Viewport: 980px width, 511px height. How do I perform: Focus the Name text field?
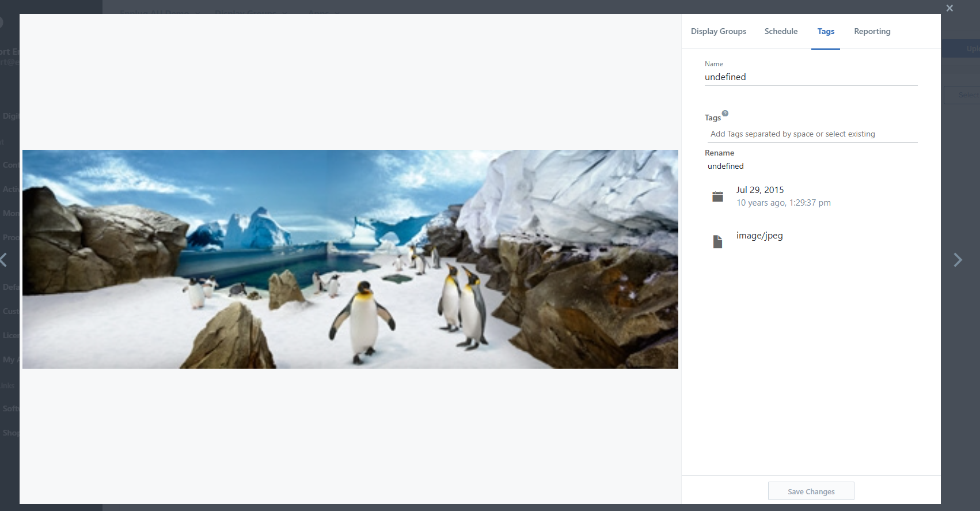810,77
